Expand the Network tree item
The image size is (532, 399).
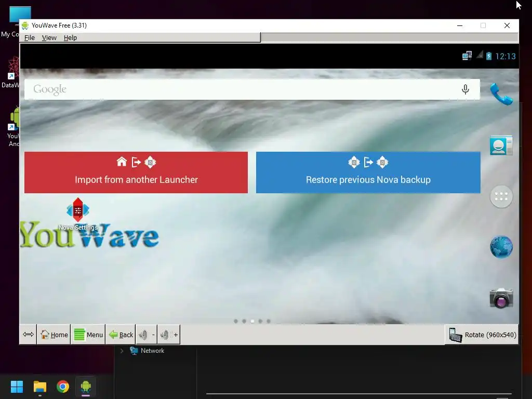(x=122, y=351)
